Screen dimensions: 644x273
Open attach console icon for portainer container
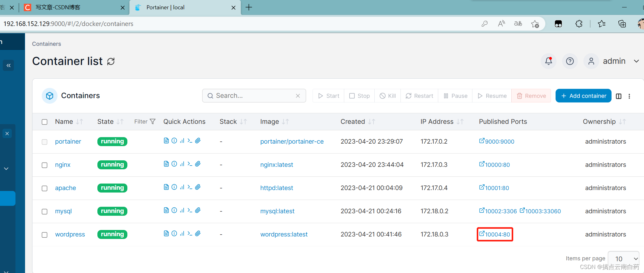click(x=198, y=141)
